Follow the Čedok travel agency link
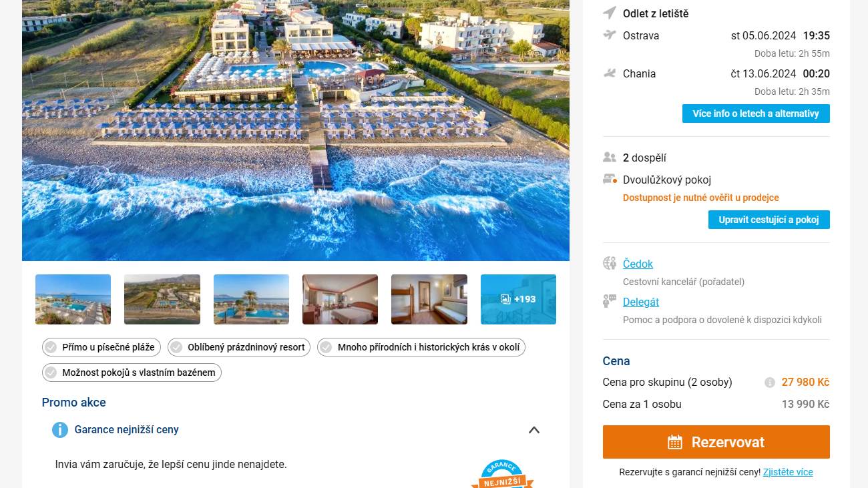 (638, 264)
